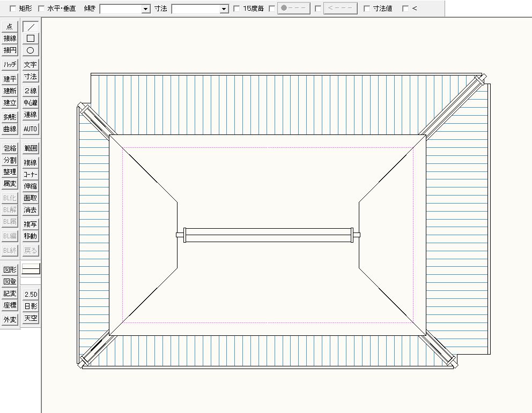Open the 天空 sky factor tool
532x413 pixels.
coord(31,318)
